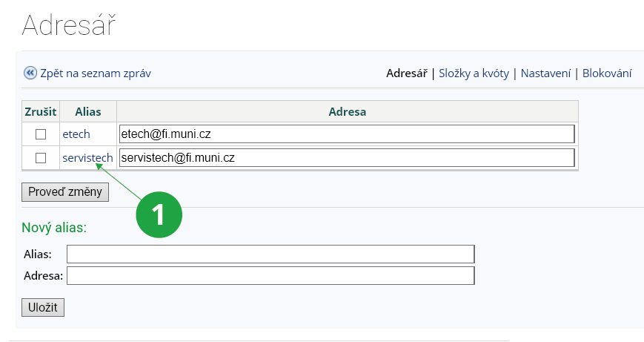Click the Adresa column header
The height and width of the screenshot is (342, 644).
(347, 111)
